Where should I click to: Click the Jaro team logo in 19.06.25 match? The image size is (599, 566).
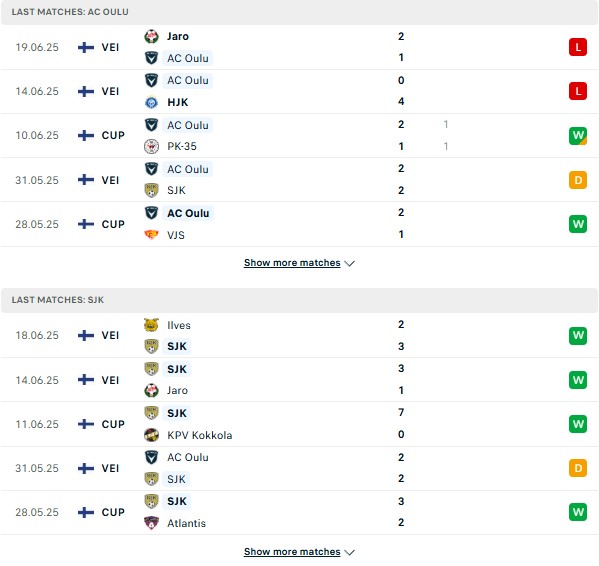[151, 36]
